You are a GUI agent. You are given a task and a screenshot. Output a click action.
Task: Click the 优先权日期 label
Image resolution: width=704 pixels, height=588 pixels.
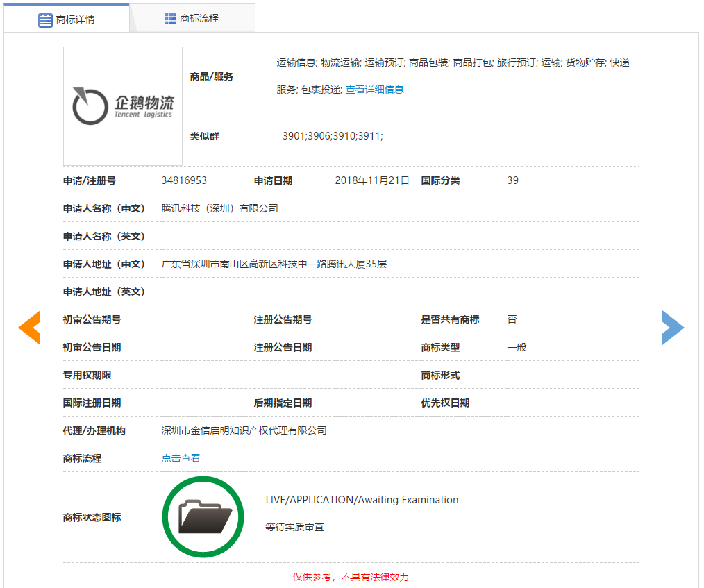445,403
